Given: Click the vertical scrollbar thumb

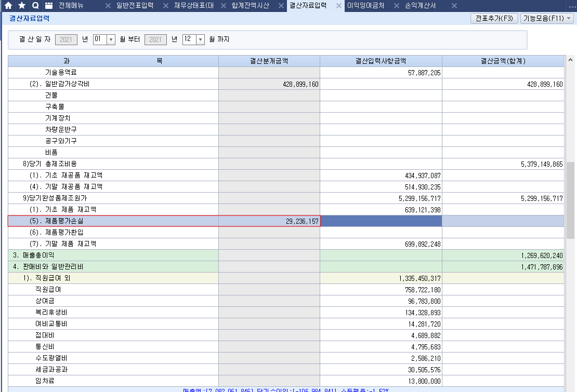Looking at the screenshot, I should tap(570, 200).
